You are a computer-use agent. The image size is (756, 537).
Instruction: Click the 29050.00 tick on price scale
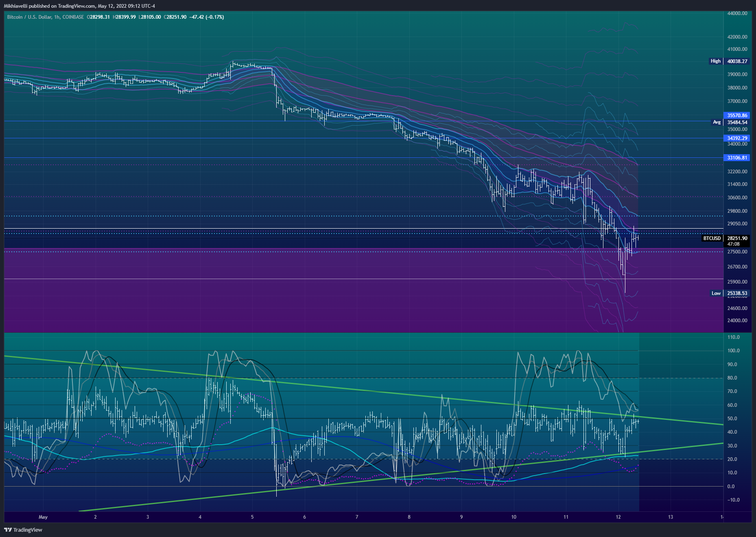(737, 224)
